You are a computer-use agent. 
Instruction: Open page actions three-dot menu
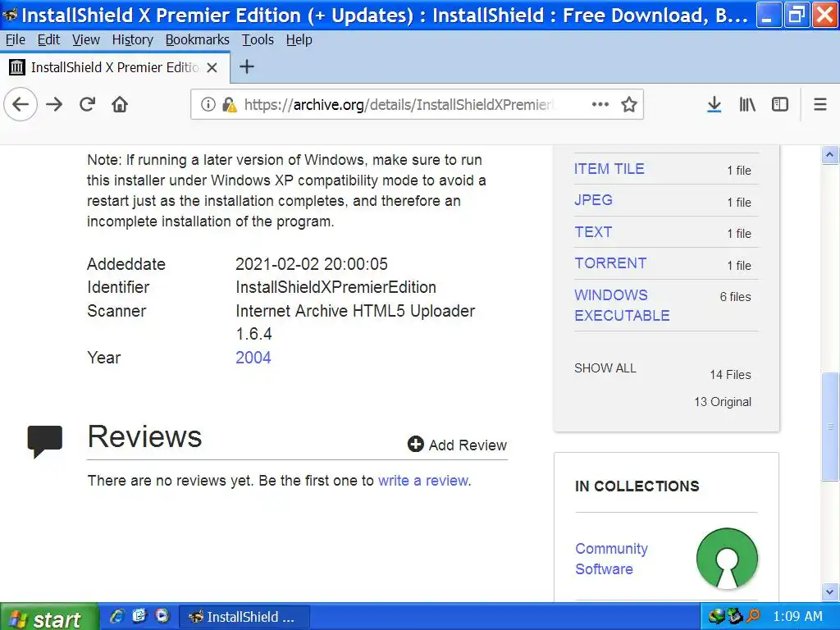(x=600, y=104)
